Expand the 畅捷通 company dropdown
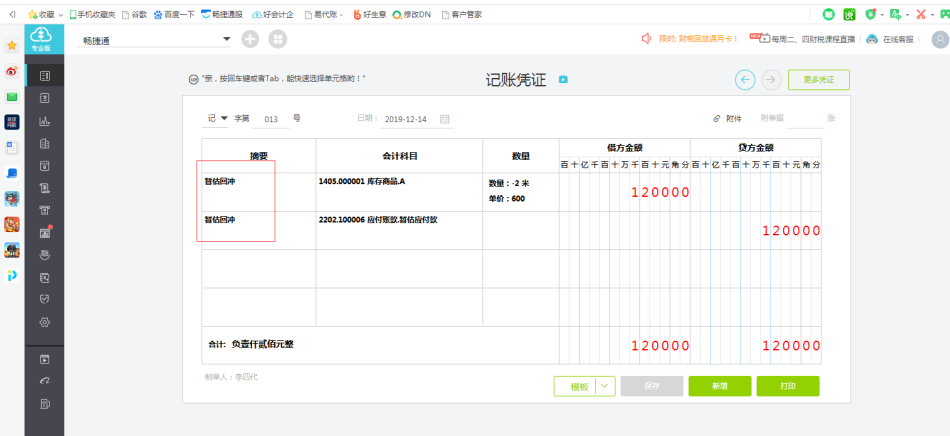The width and height of the screenshot is (950, 436). click(x=227, y=39)
